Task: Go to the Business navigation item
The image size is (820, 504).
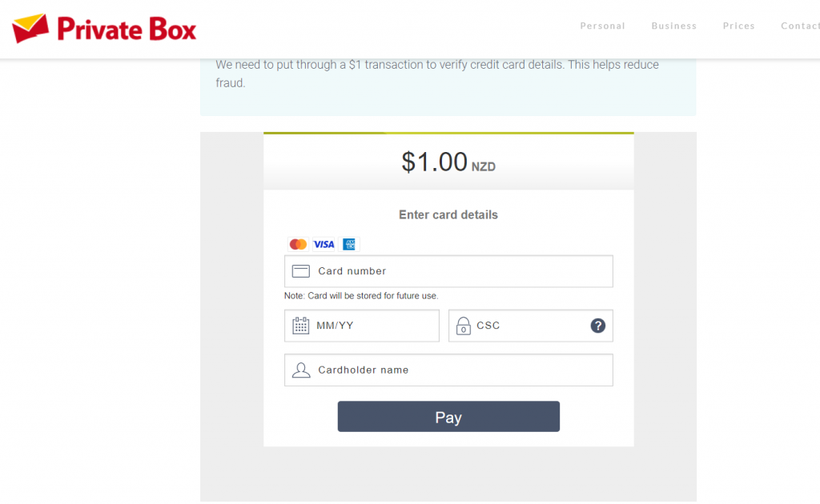Action: point(673,26)
